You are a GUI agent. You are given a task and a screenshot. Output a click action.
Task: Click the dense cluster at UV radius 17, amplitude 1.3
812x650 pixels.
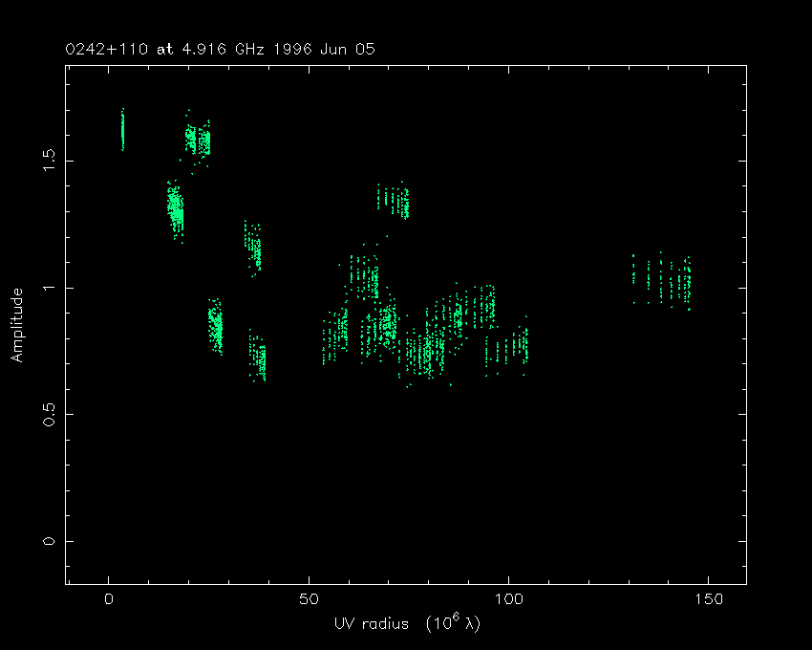pyautogui.click(x=175, y=210)
